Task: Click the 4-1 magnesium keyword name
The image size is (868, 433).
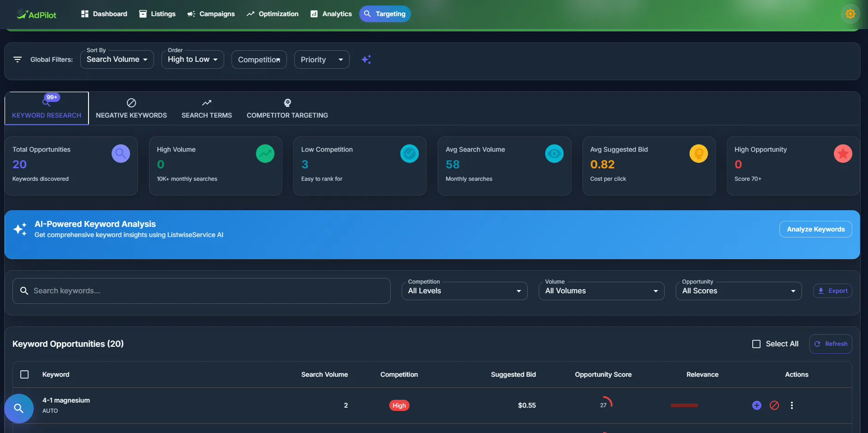Action: tap(66, 400)
